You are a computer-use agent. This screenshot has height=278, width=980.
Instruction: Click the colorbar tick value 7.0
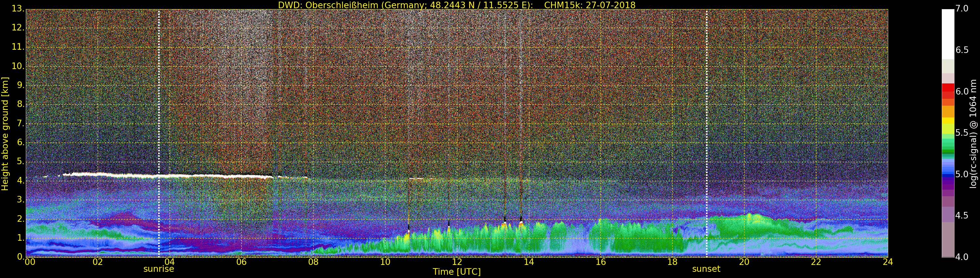coord(961,9)
